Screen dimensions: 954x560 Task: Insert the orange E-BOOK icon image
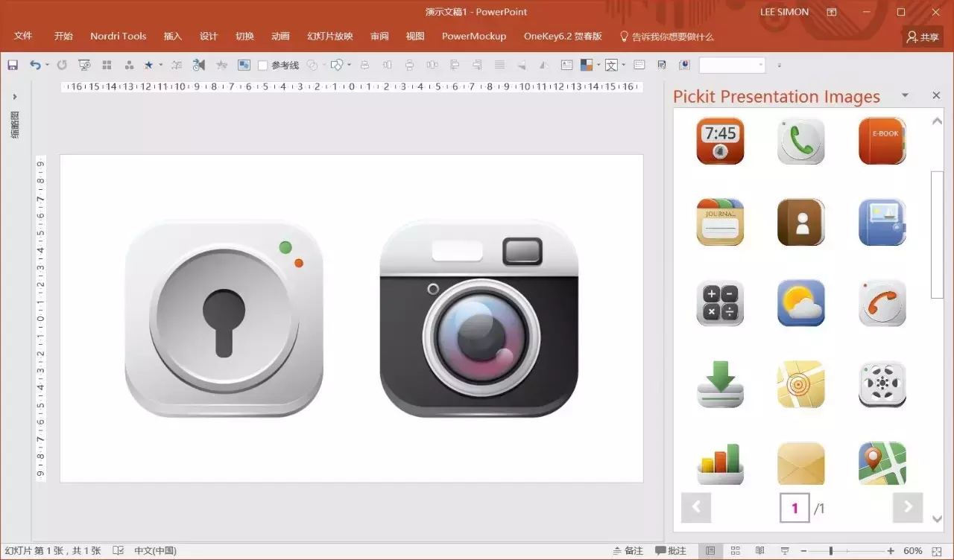[x=882, y=141]
